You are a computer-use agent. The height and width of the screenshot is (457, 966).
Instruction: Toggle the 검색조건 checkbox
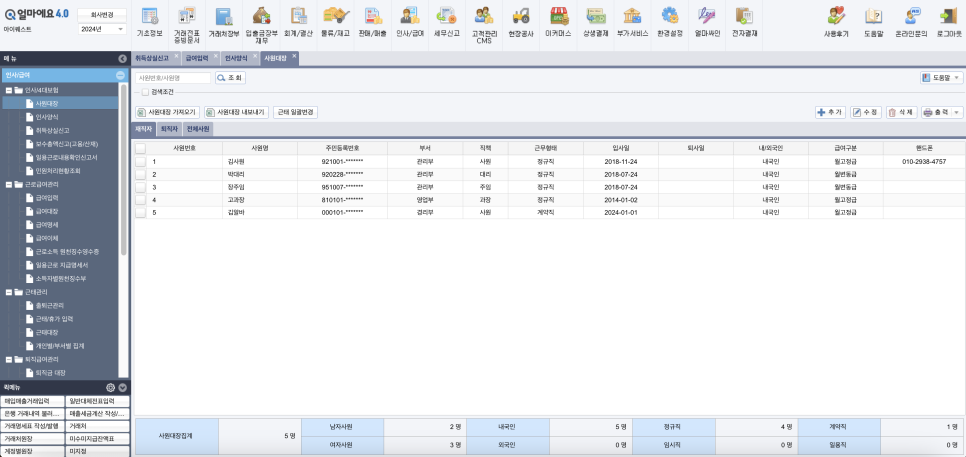click(145, 92)
